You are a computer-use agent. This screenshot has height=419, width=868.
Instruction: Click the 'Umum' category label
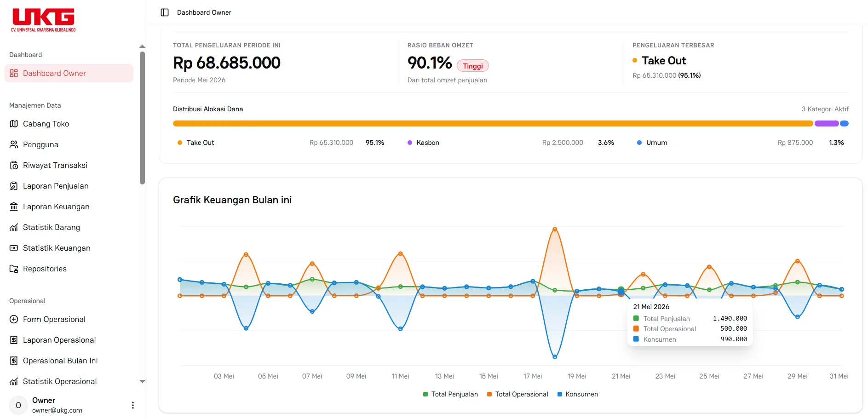(x=657, y=143)
